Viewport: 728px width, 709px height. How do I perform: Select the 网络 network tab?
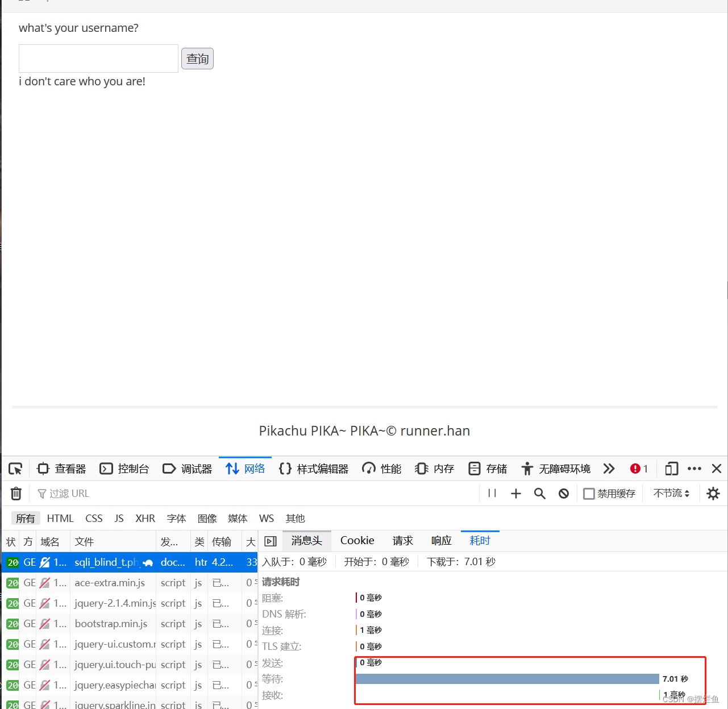pos(246,468)
